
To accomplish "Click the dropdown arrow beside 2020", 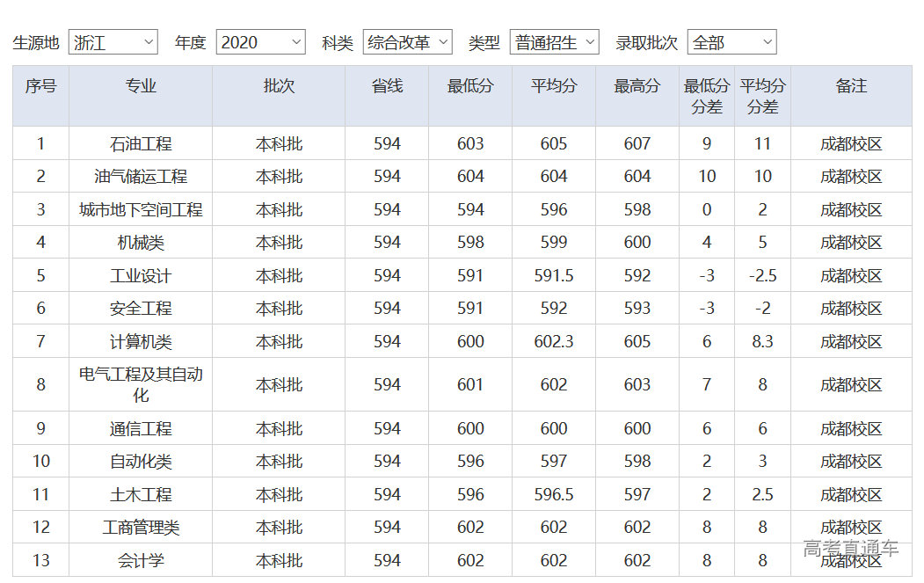I will 296,41.
